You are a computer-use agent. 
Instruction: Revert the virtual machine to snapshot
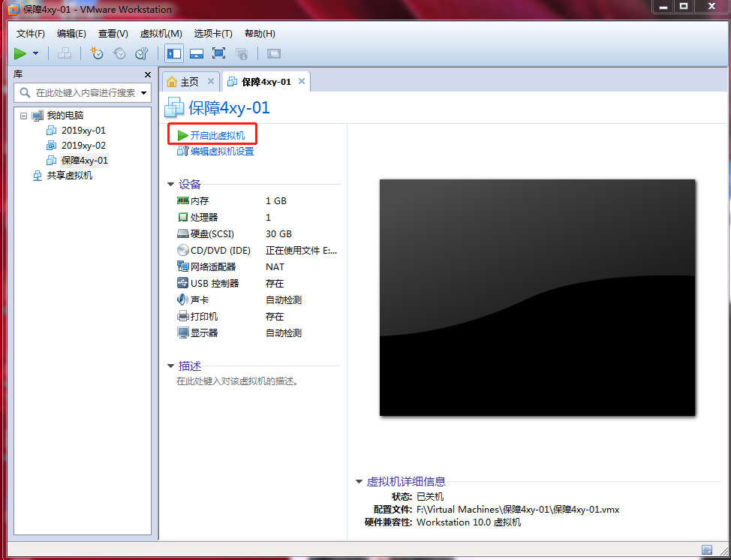click(119, 53)
